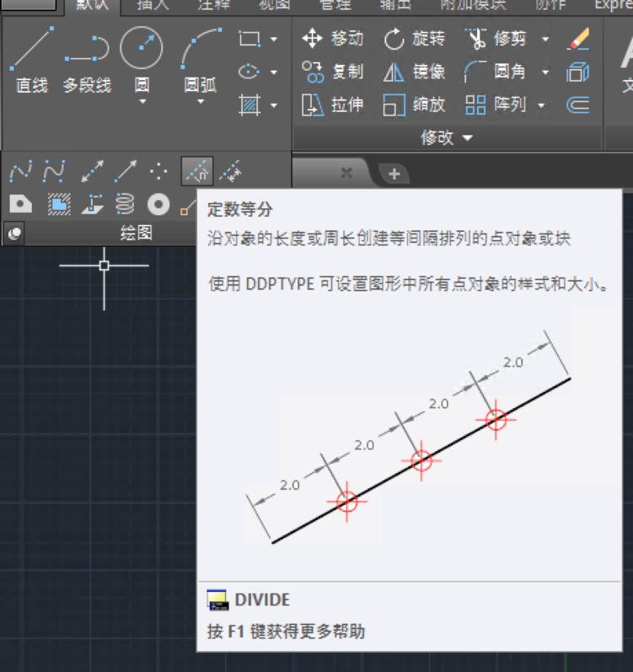
Task: Click the 定数等分 Divide tool icon
Action: pyautogui.click(x=197, y=172)
